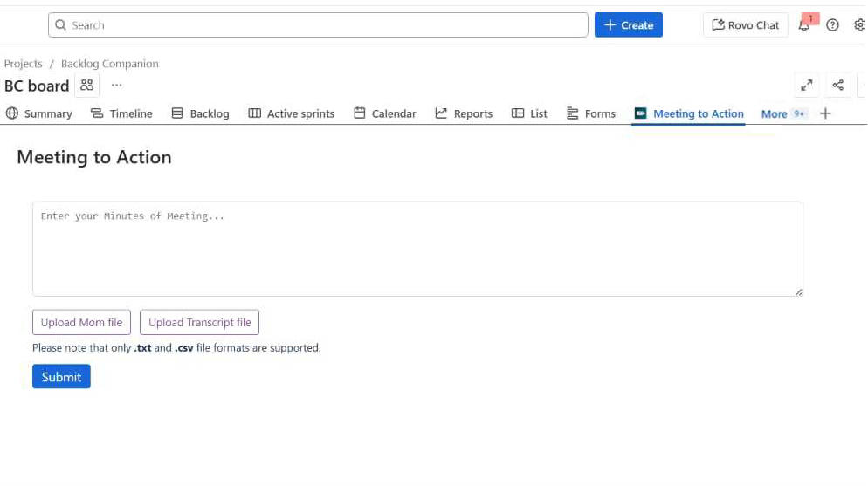
Task: Click the notifications bell icon
Action: tap(804, 25)
